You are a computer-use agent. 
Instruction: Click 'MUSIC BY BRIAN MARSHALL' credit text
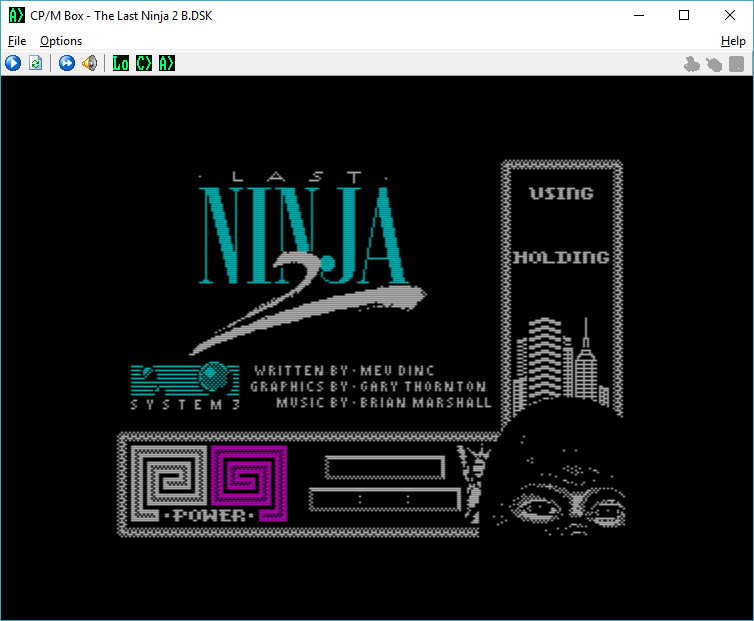[384, 403]
